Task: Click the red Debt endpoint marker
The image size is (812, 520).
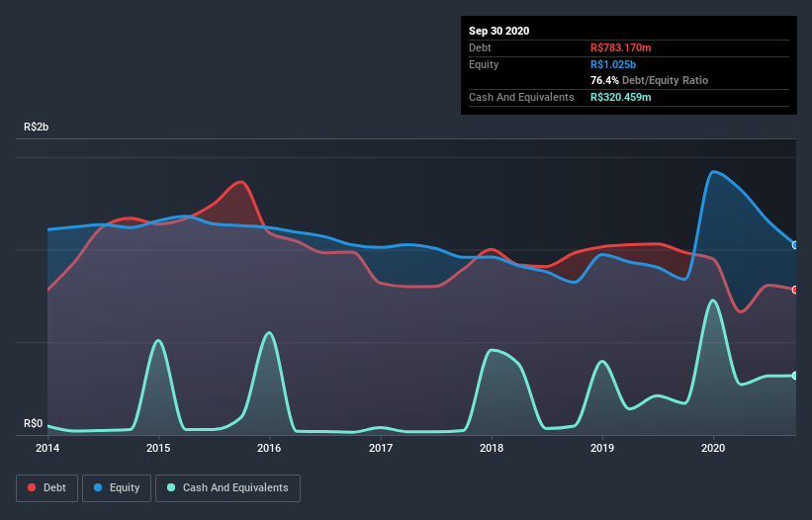Action: click(795, 290)
